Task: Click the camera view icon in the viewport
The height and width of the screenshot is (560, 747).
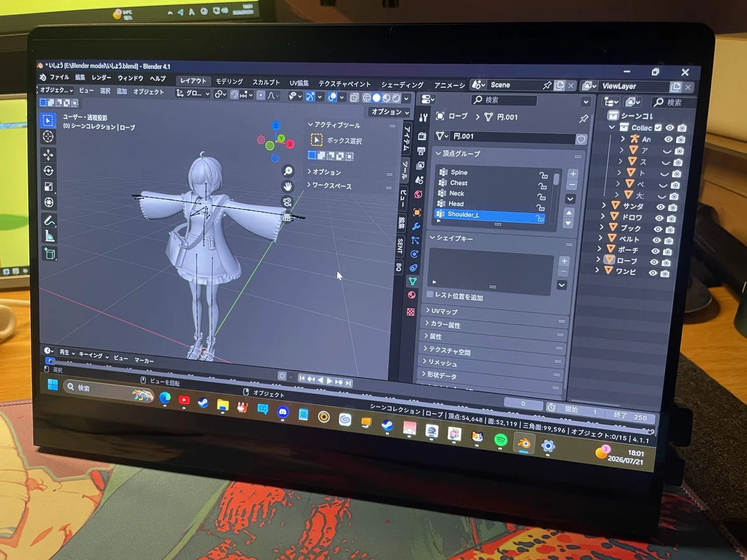Action: coord(288,201)
